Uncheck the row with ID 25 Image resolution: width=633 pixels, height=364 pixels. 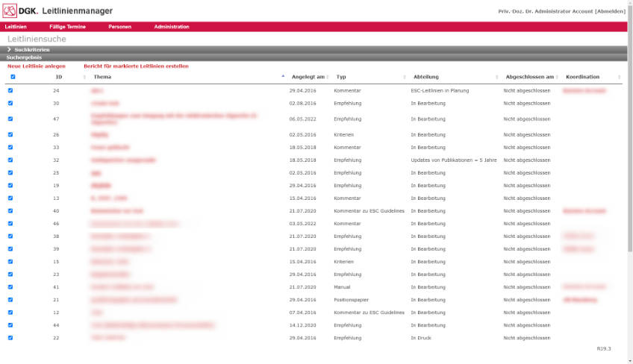click(10, 173)
